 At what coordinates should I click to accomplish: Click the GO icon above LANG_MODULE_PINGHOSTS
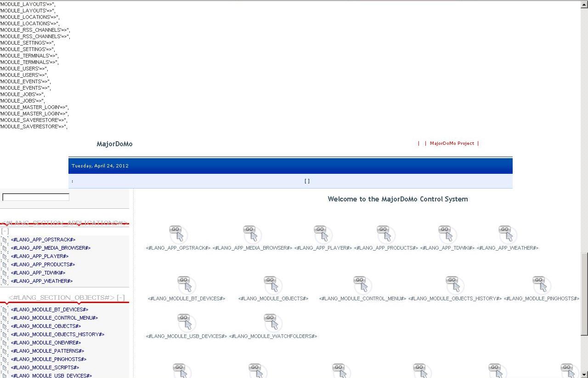tap(541, 285)
